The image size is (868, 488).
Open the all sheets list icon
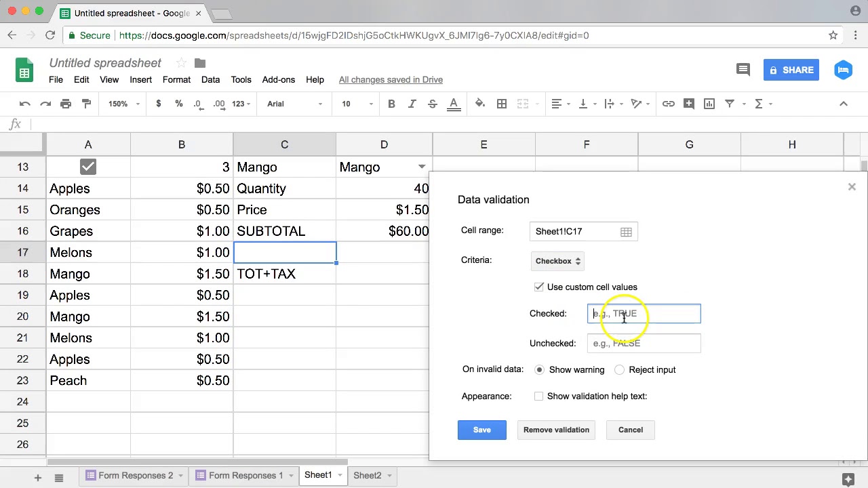[x=59, y=477]
